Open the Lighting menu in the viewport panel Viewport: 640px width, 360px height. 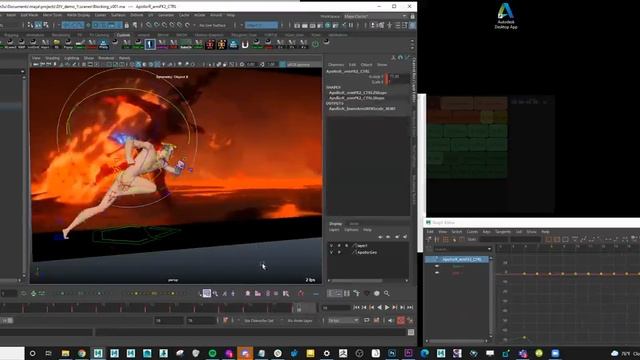[71, 58]
